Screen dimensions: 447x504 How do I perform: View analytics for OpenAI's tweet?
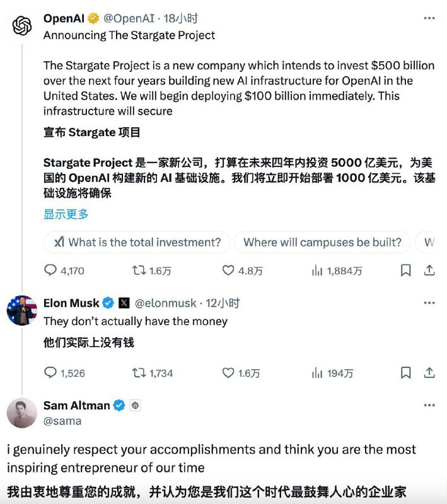(317, 269)
